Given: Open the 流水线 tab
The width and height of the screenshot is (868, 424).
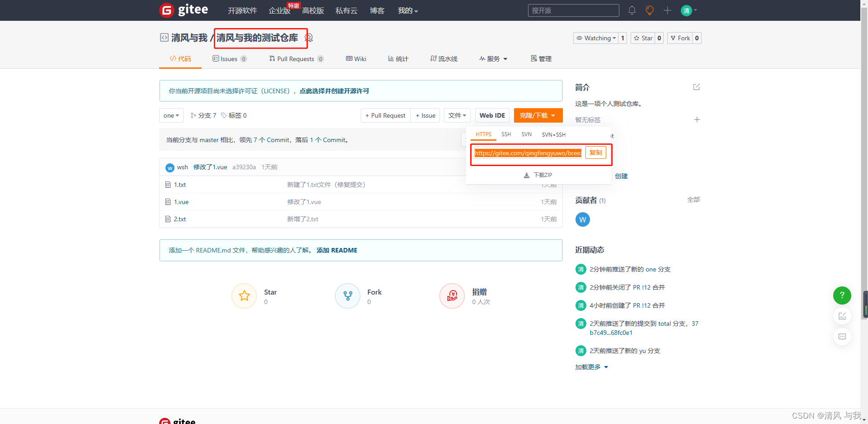Looking at the screenshot, I should 443,59.
